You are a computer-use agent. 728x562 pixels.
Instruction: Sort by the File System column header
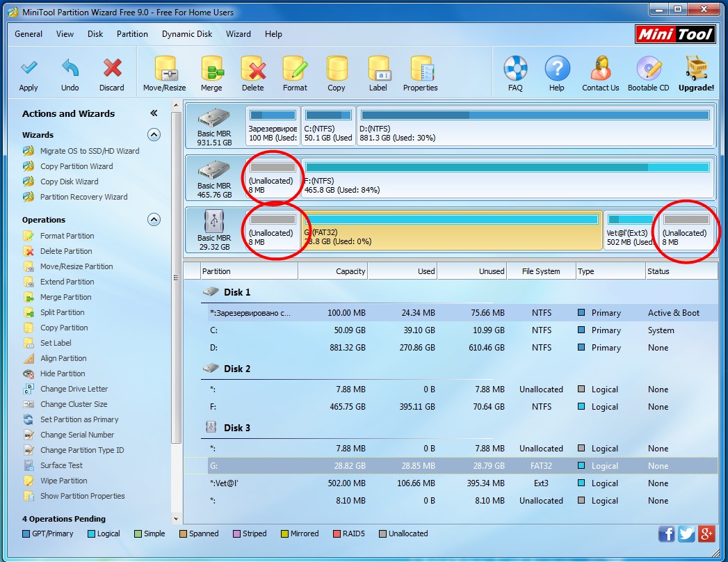pos(541,271)
